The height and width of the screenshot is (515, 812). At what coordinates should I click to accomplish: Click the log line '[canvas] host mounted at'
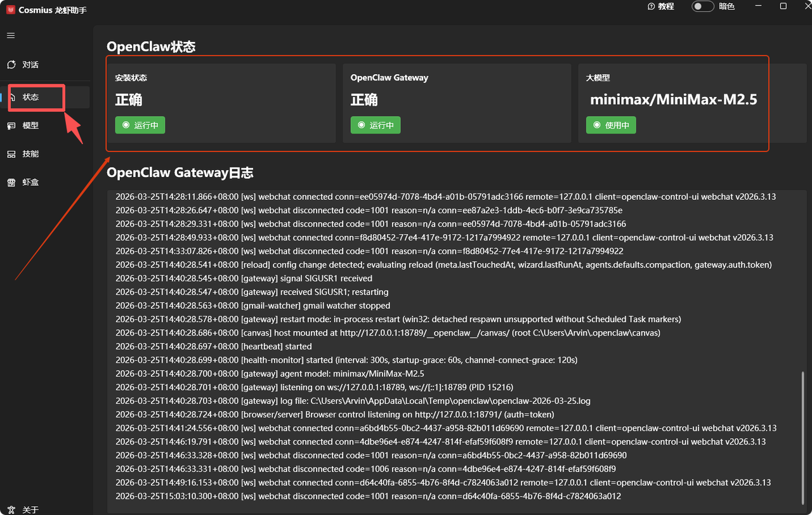coord(388,333)
